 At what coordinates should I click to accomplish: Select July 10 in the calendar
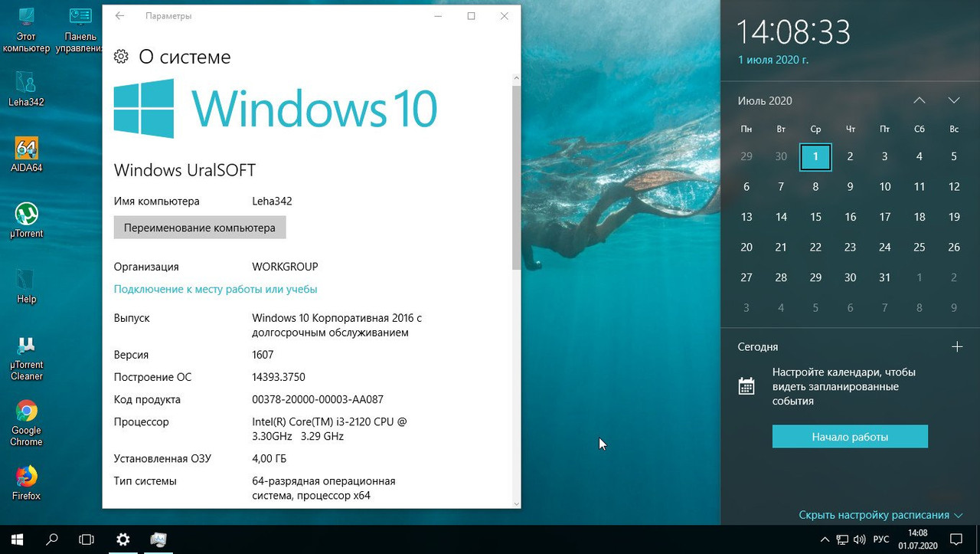[884, 186]
